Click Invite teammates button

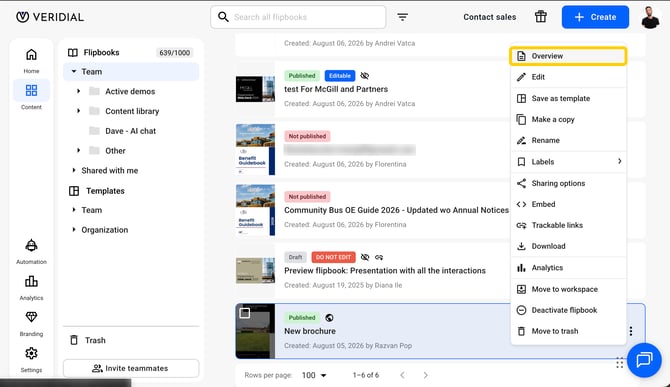tap(131, 368)
